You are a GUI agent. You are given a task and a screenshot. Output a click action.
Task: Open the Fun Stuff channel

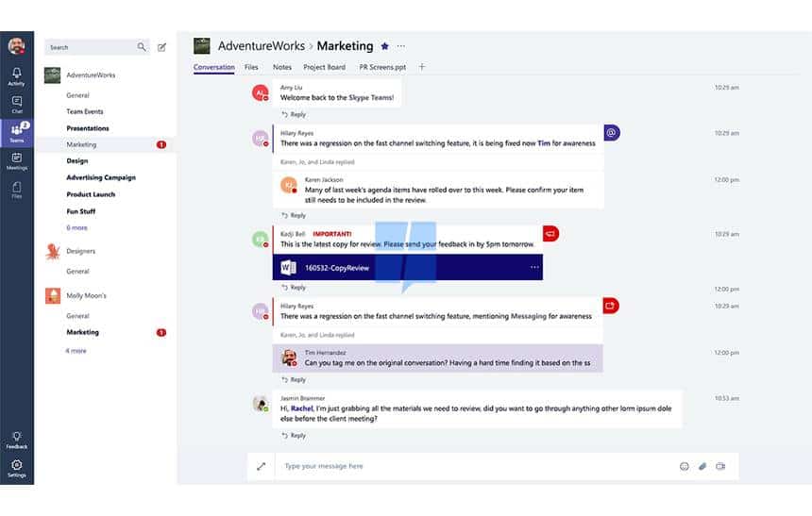pyautogui.click(x=81, y=211)
